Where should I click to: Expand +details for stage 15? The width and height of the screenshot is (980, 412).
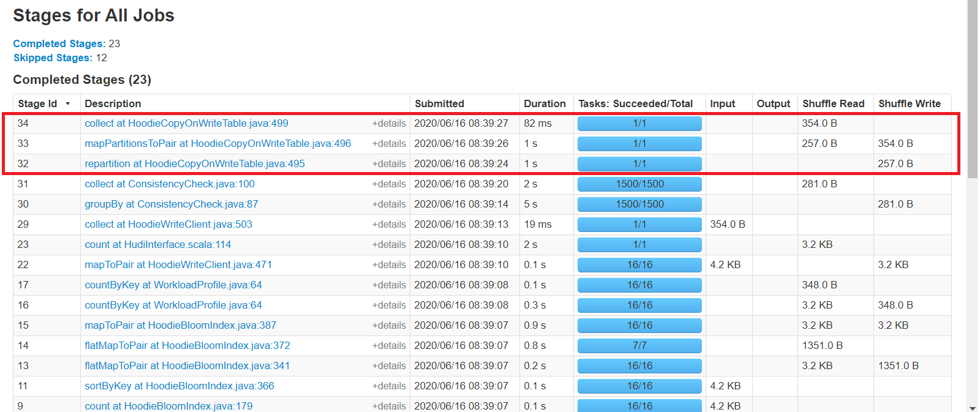point(389,325)
